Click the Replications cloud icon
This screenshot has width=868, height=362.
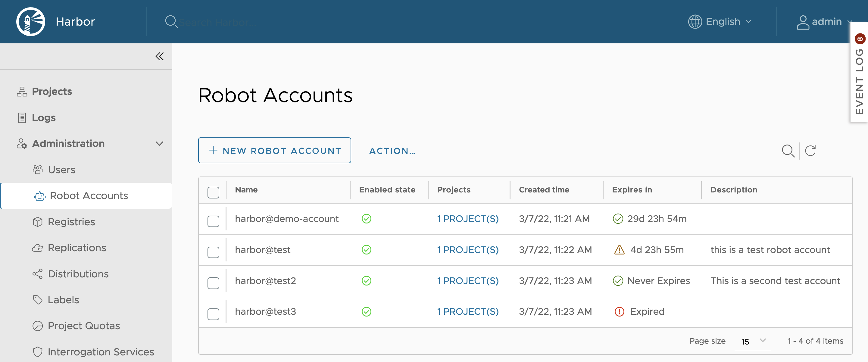(x=38, y=248)
